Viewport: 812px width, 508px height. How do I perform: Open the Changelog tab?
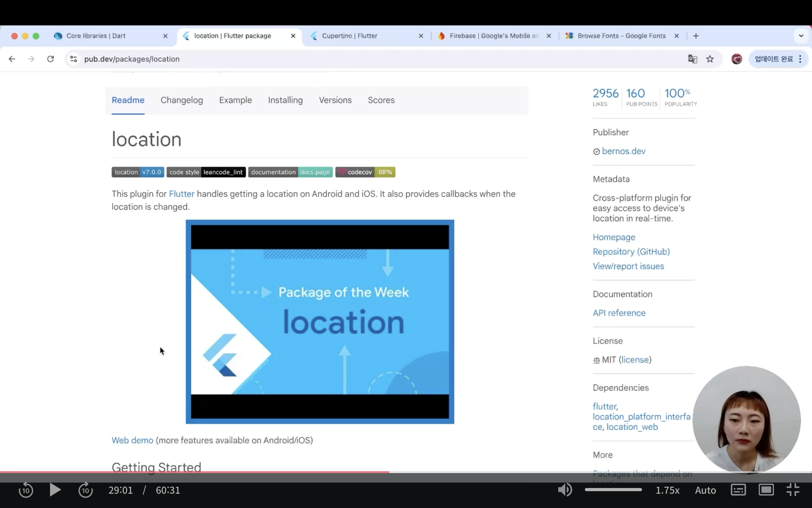click(x=182, y=100)
